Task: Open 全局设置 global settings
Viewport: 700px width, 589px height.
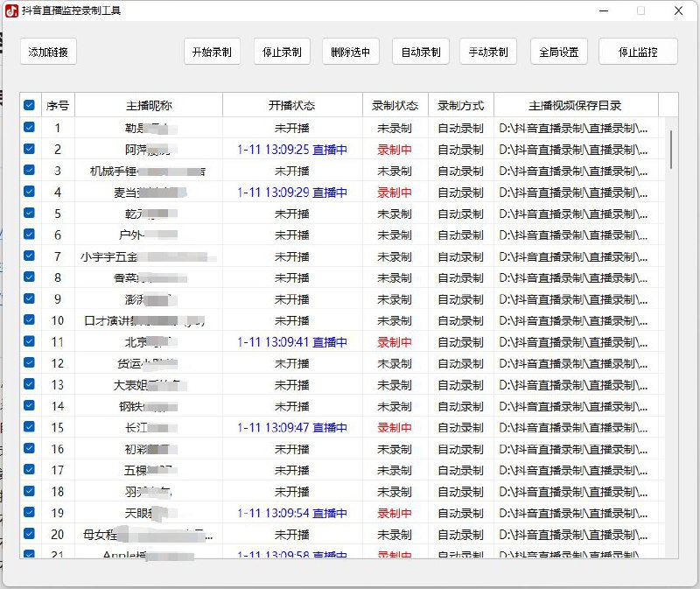Action: pyautogui.click(x=558, y=52)
